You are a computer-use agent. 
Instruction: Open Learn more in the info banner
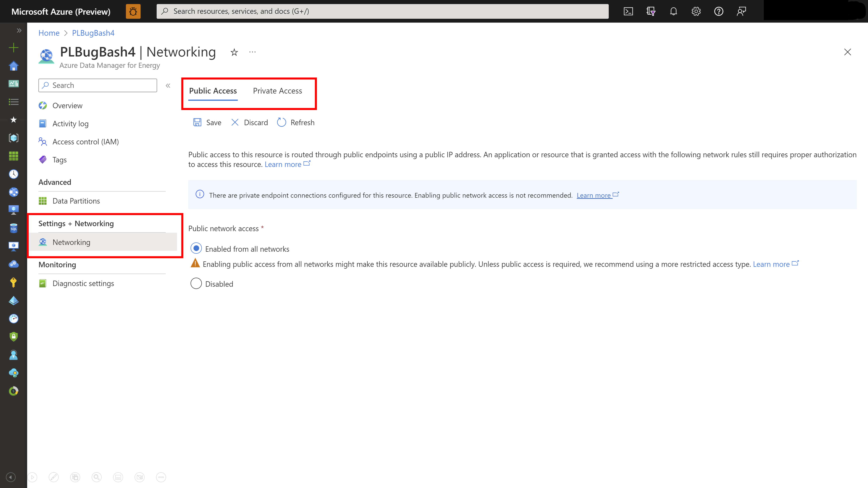click(594, 195)
